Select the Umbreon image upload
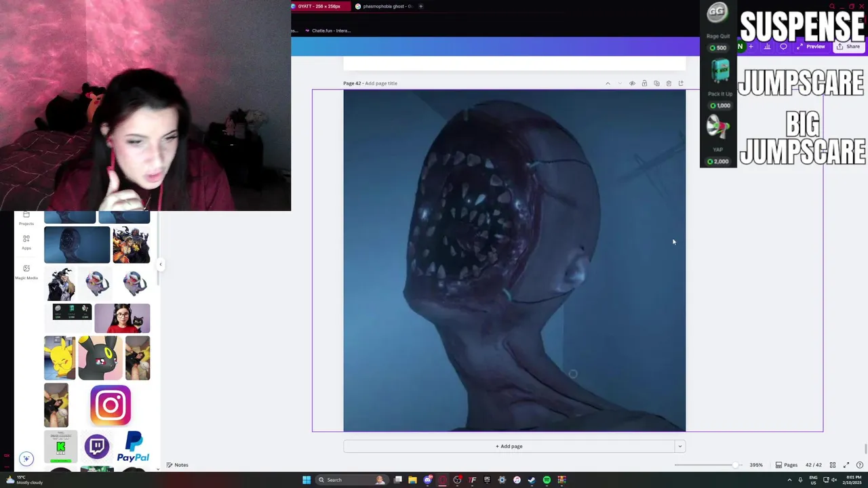Image resolution: width=868 pixels, height=488 pixels. point(100,358)
